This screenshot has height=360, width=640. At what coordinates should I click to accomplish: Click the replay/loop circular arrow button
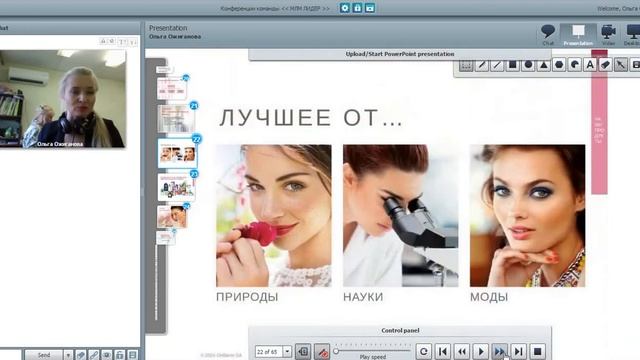coord(424,351)
